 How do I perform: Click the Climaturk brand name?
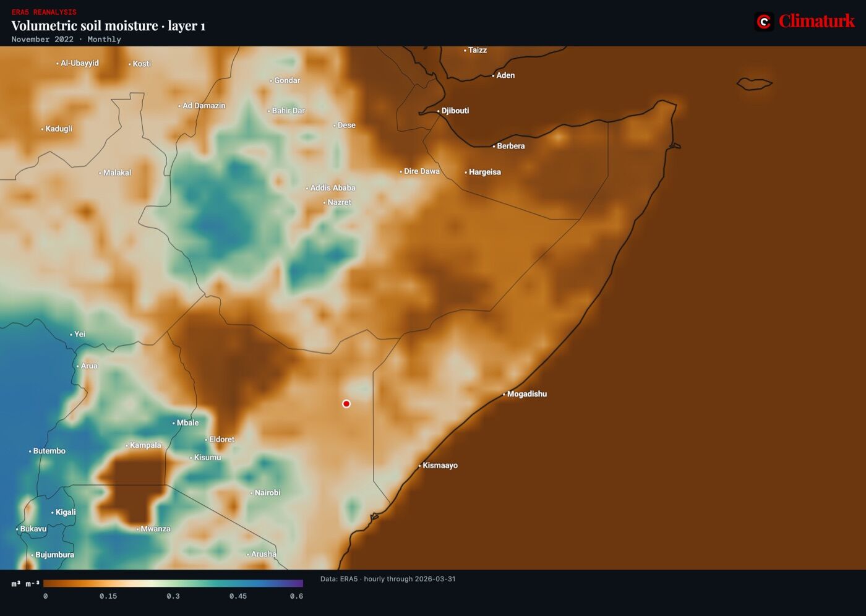pyautogui.click(x=817, y=21)
